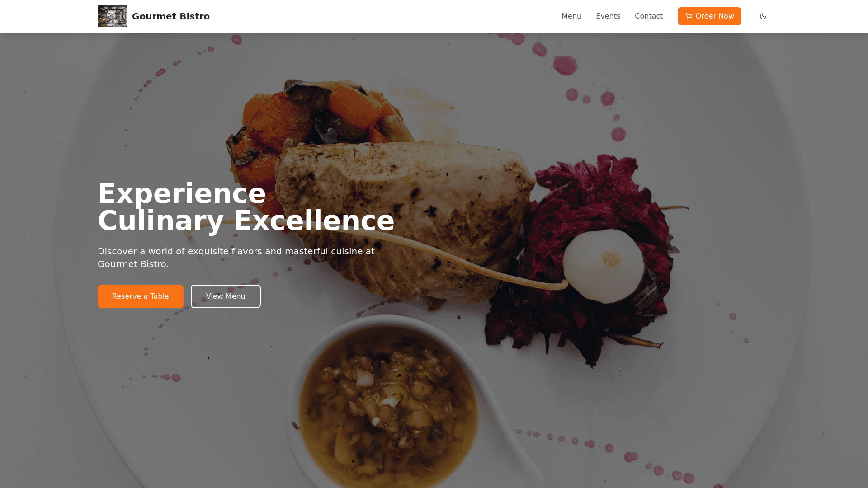Viewport: 868px width, 488px height.
Task: Click the outlined View Menu button
Action: (226, 296)
